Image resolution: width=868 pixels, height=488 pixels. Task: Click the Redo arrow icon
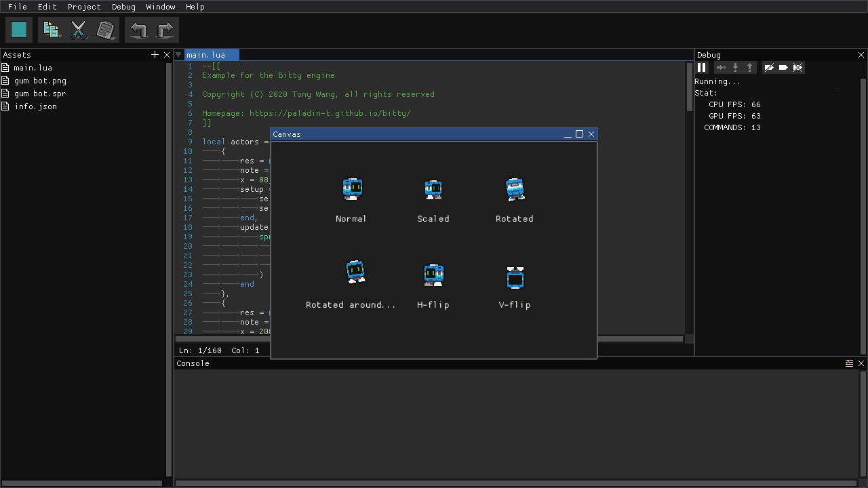coord(165,29)
